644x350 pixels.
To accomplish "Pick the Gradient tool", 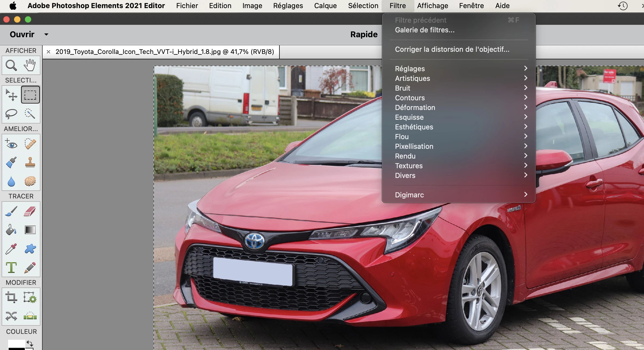I will tap(30, 230).
